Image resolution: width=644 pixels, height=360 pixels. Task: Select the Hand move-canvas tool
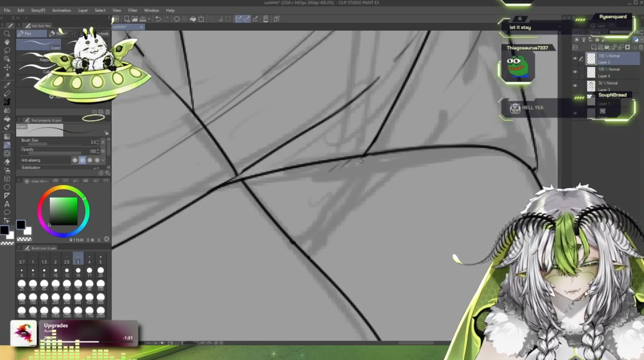point(7,42)
